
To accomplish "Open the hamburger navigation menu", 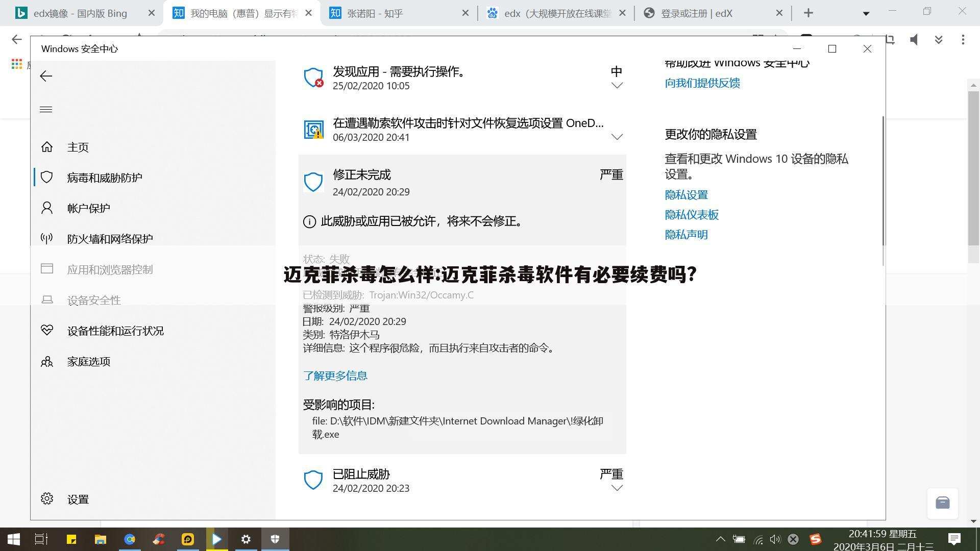I will coord(46,109).
